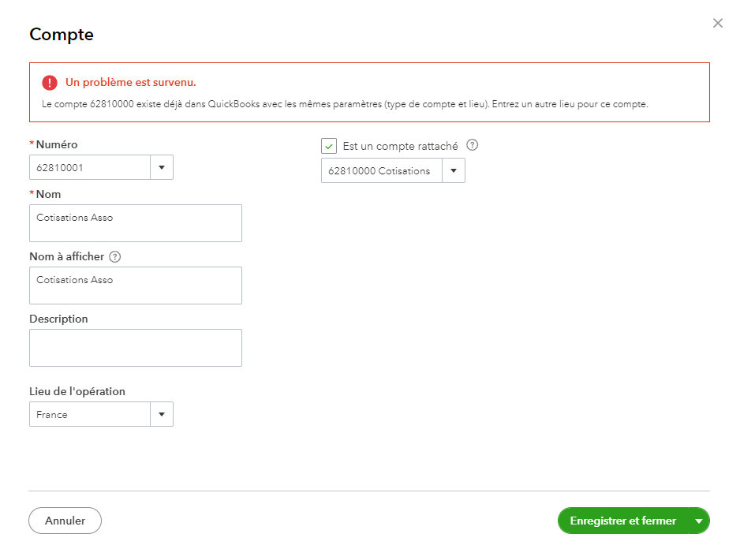Click the empty Description box
The image size is (740, 560).
135,348
